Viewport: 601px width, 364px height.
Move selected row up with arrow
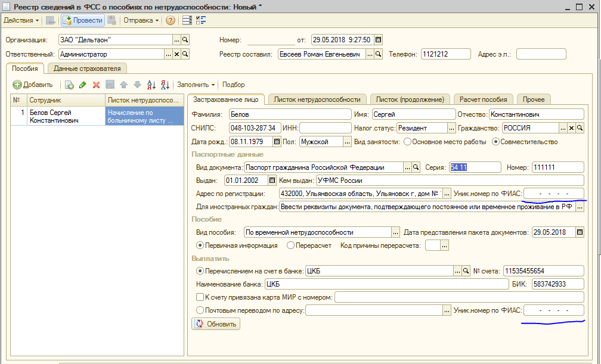point(123,85)
